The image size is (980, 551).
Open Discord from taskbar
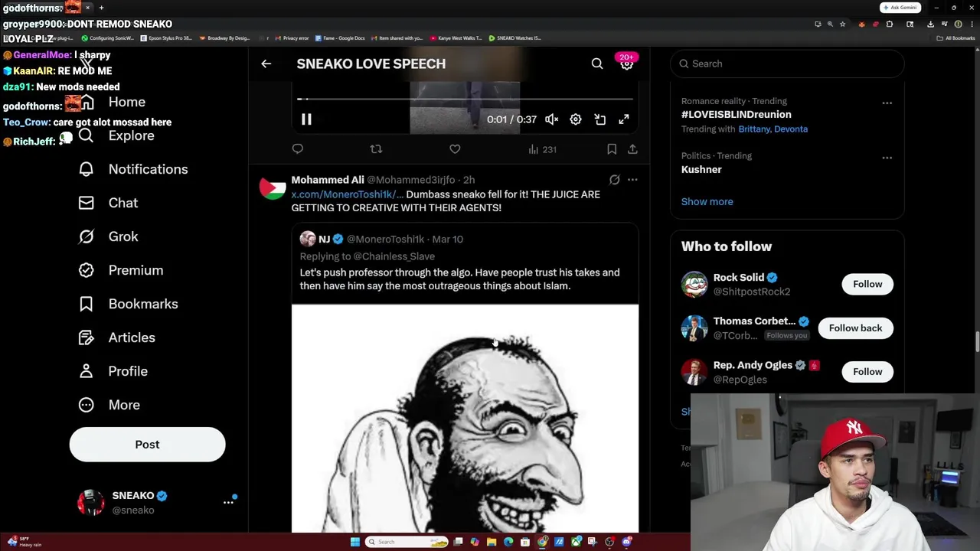pyautogui.click(x=627, y=542)
